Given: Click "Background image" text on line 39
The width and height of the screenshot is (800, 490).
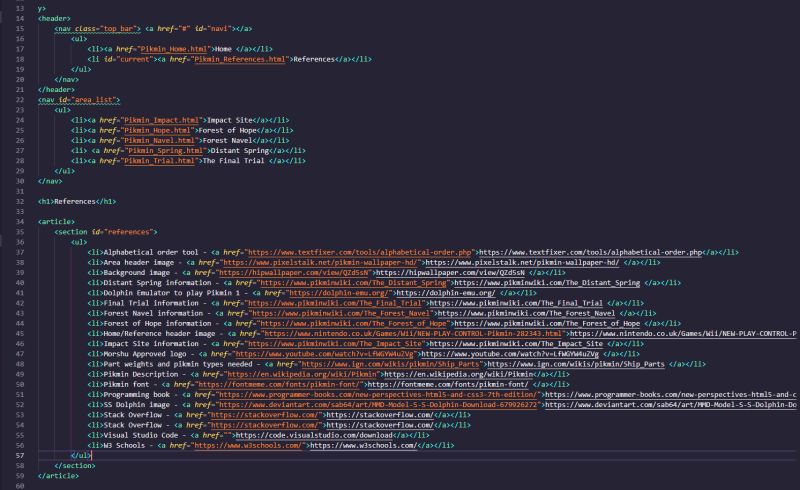Looking at the screenshot, I should point(137,273).
